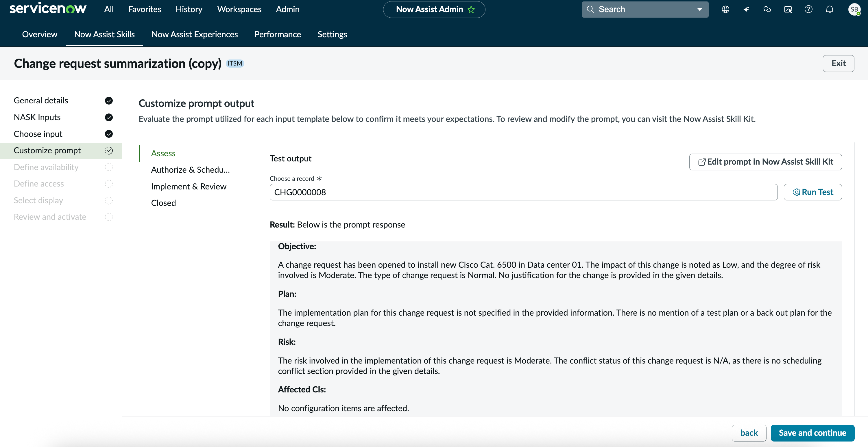
Task: Open the chat conversations icon
Action: point(767,10)
